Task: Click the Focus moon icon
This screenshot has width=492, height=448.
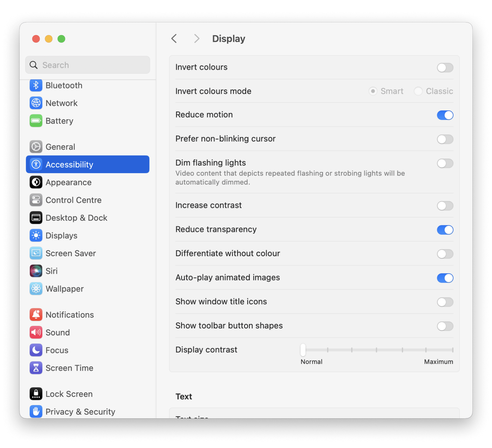Action: tap(36, 350)
